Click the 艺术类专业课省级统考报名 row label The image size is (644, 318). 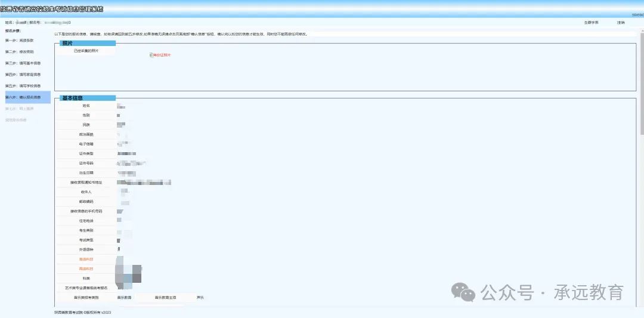(86, 288)
